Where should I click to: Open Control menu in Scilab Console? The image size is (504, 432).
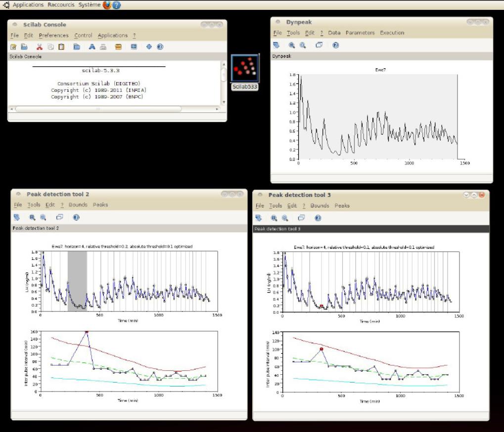point(83,35)
